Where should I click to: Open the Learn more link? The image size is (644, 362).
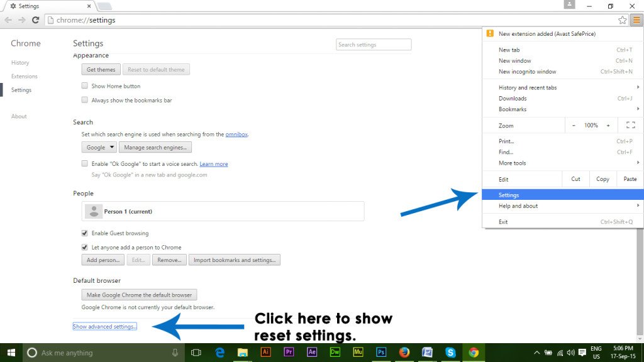point(214,164)
